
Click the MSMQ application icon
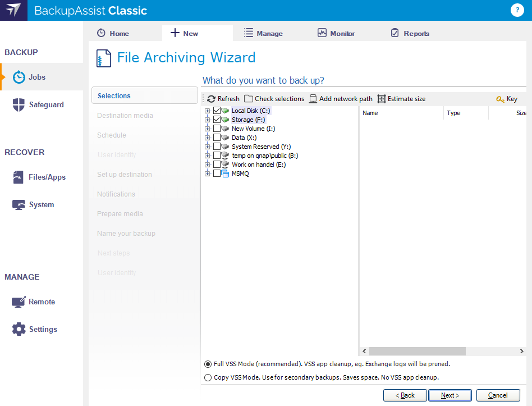tap(225, 174)
